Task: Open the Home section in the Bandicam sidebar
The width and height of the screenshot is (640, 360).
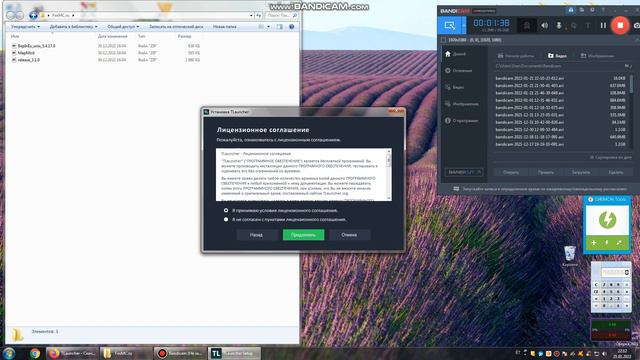Action: tap(456, 54)
